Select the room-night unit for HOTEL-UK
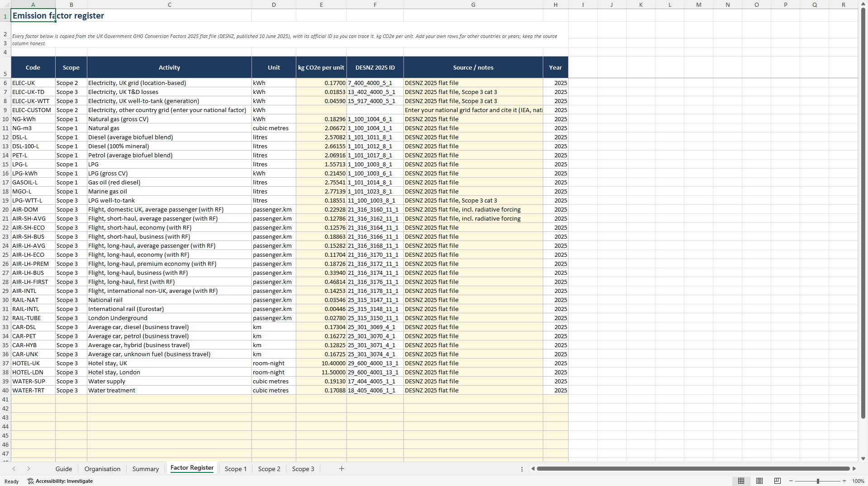 tap(274, 363)
